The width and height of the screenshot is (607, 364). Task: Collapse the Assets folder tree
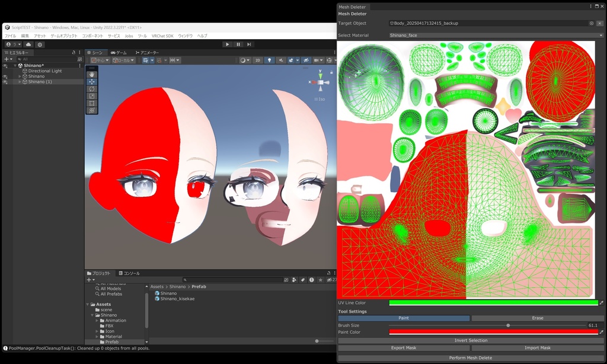[x=88, y=304]
